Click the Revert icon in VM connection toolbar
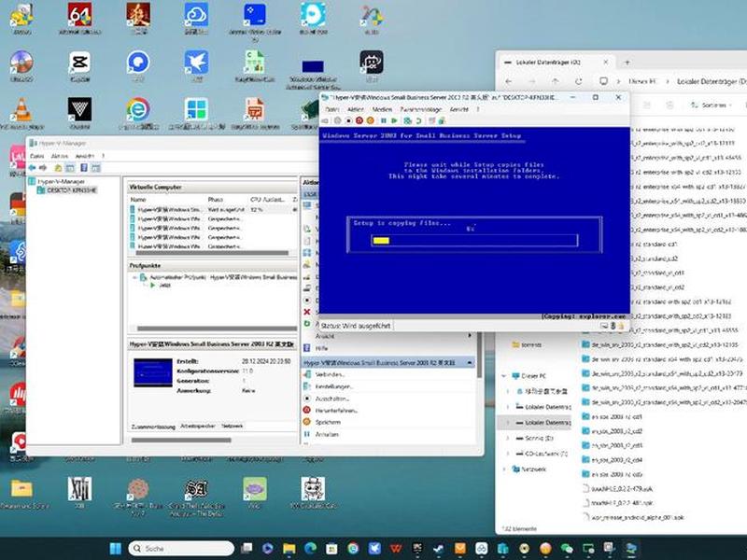This screenshot has width=747, height=560. pyautogui.click(x=418, y=121)
